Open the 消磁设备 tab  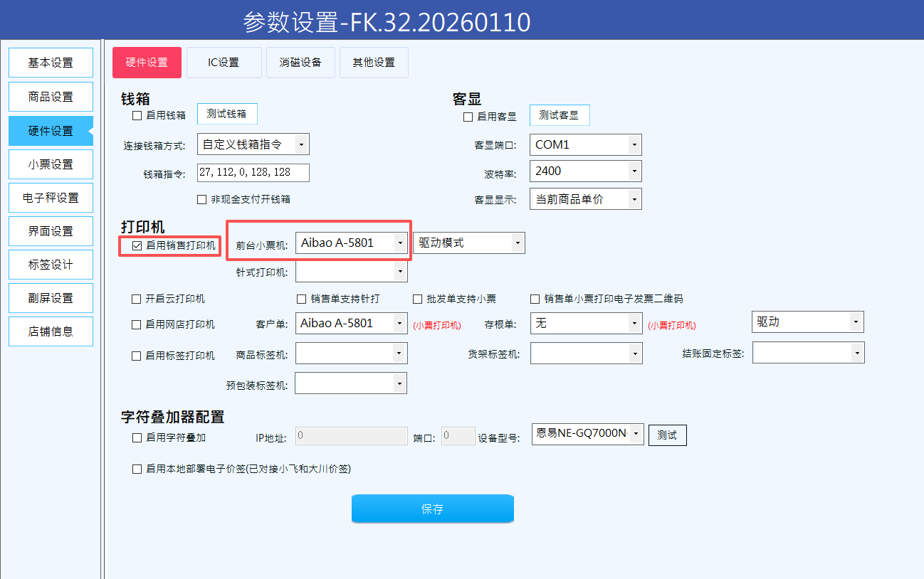[x=300, y=63]
